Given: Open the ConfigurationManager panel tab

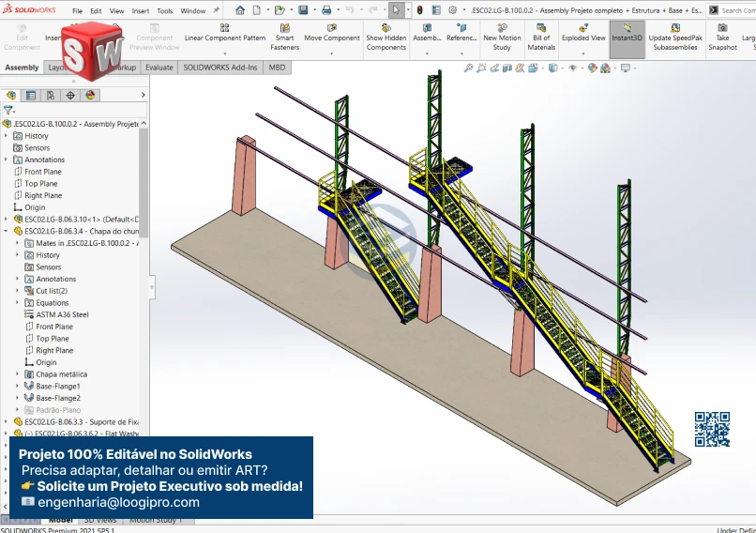Looking at the screenshot, I should pyautogui.click(x=51, y=95).
